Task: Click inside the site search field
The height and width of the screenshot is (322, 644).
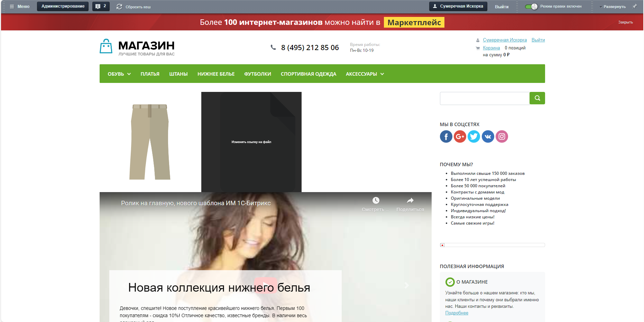Action: [485, 98]
